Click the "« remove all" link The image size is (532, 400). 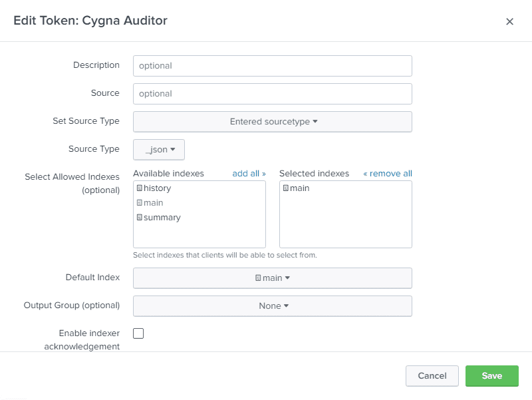click(x=387, y=173)
